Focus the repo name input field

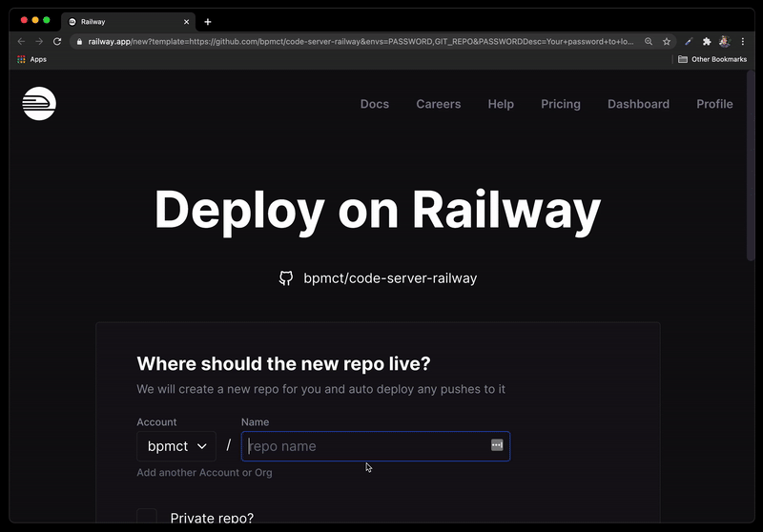point(376,446)
